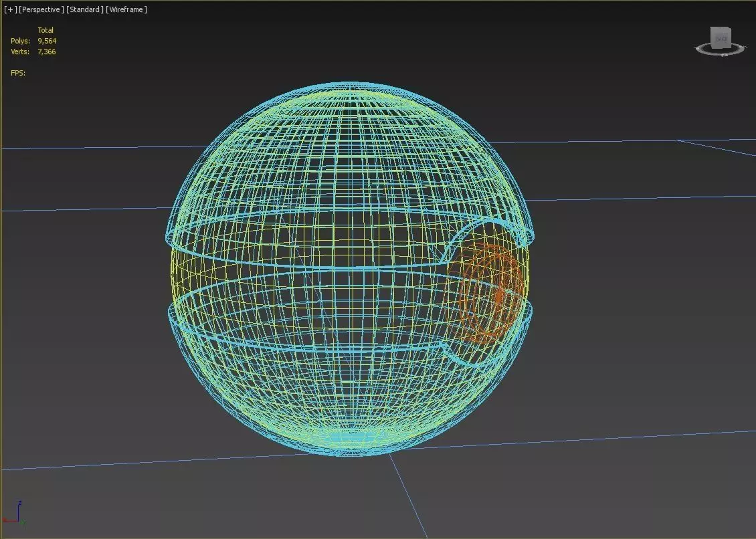Click the FPS label in statistics
The image size is (756, 539).
[x=18, y=73]
